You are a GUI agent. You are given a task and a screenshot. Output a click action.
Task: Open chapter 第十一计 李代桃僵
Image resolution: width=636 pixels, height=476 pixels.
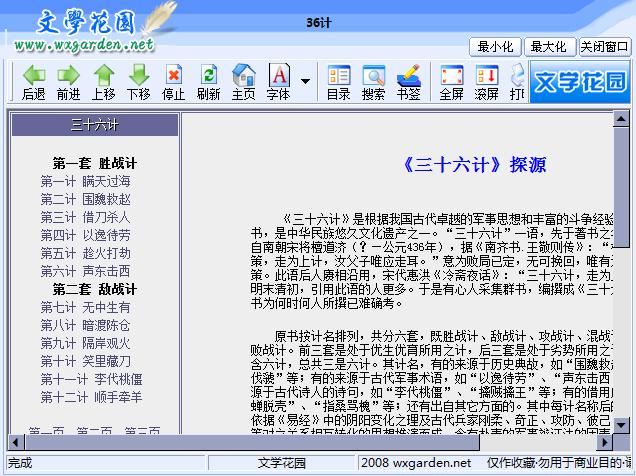[91, 379]
